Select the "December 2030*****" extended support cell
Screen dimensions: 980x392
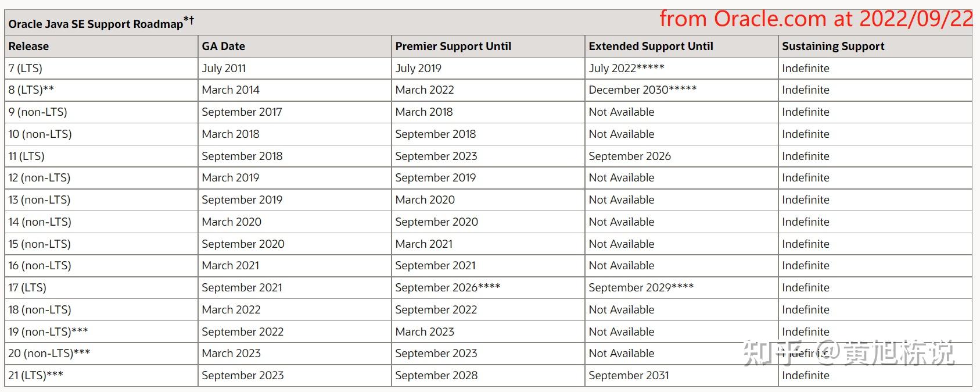tap(642, 90)
